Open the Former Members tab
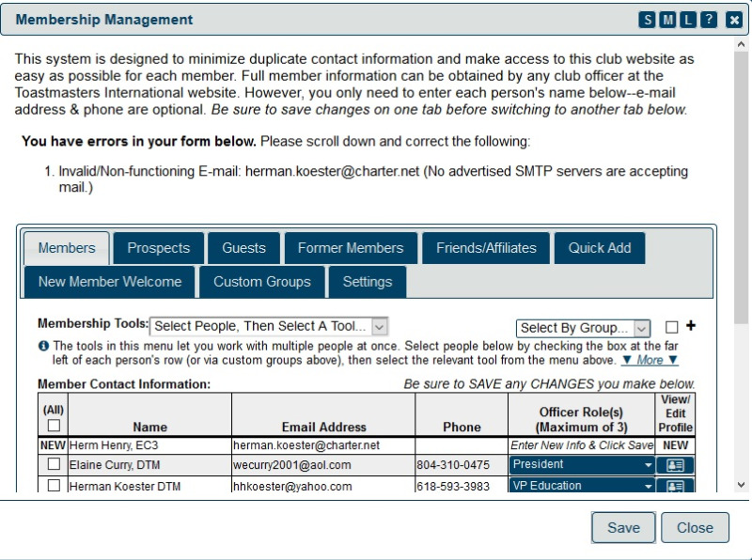752x560 pixels. [x=350, y=248]
